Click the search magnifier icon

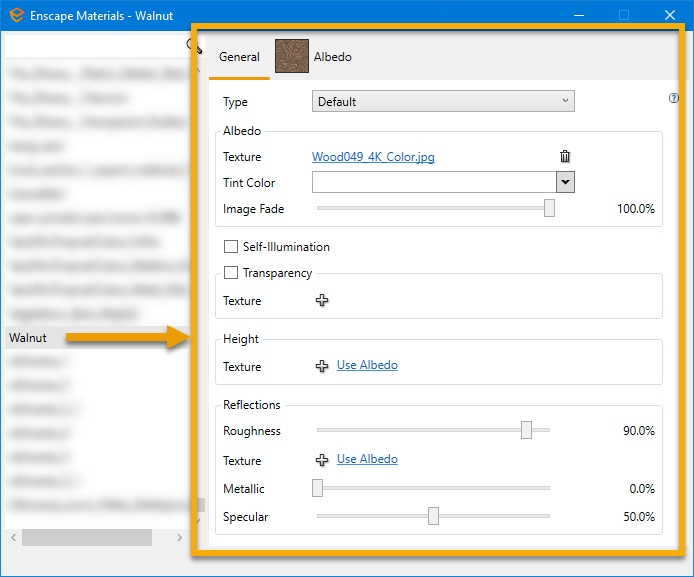192,46
